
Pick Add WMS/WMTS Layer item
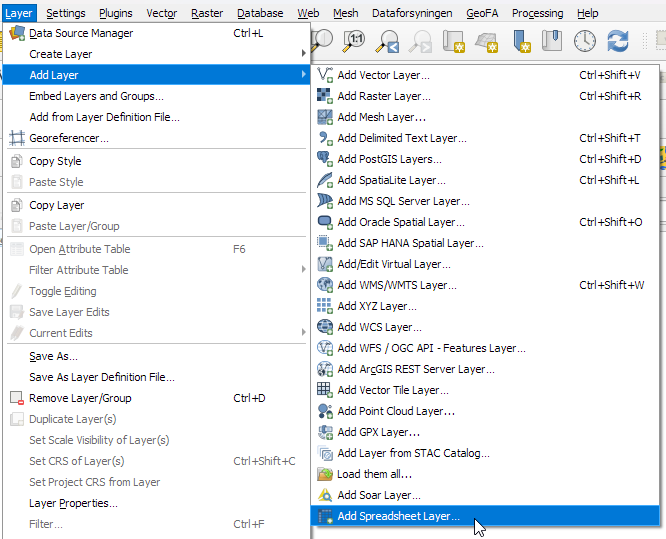397,285
